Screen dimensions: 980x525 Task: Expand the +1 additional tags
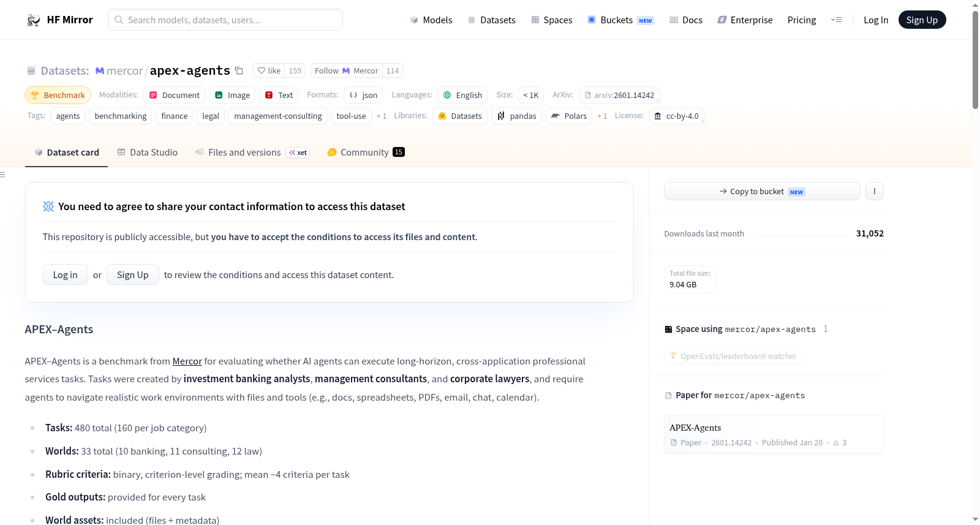click(x=382, y=116)
